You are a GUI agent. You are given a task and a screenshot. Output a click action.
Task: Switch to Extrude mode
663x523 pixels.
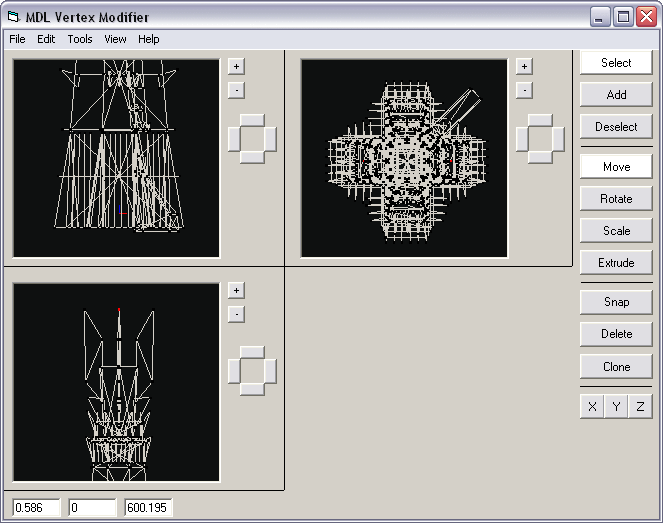[616, 263]
